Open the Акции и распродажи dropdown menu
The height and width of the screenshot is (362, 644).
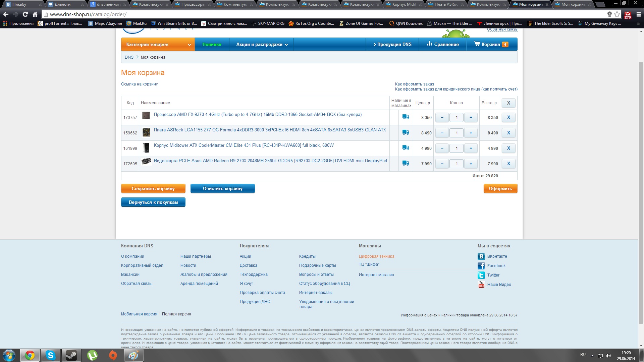[262, 45]
